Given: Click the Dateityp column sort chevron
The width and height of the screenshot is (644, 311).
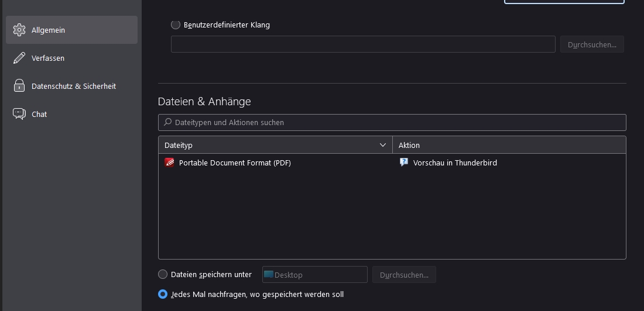Looking at the screenshot, I should pyautogui.click(x=383, y=145).
